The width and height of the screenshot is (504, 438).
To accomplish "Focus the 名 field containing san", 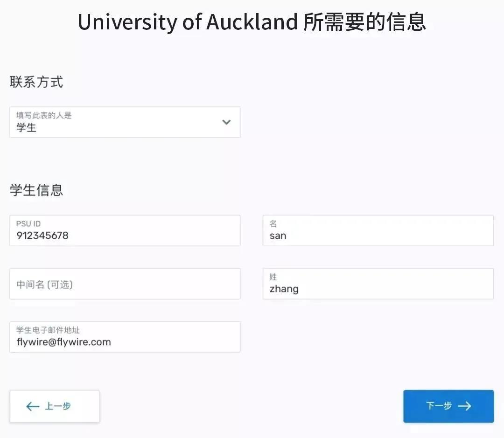I will (378, 230).
